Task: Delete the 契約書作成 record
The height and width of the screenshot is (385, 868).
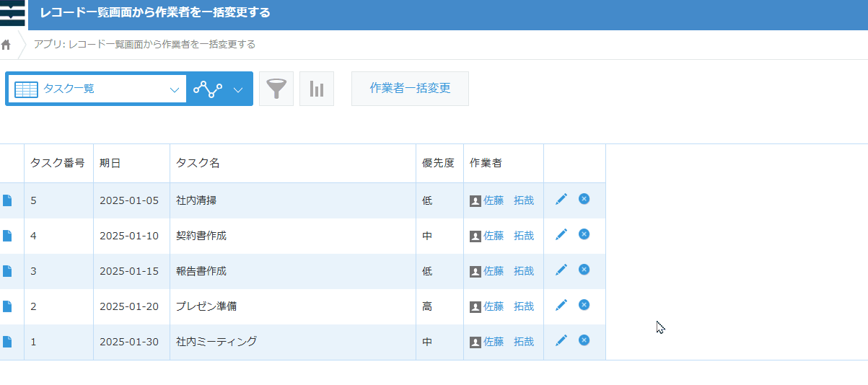Action: point(584,234)
